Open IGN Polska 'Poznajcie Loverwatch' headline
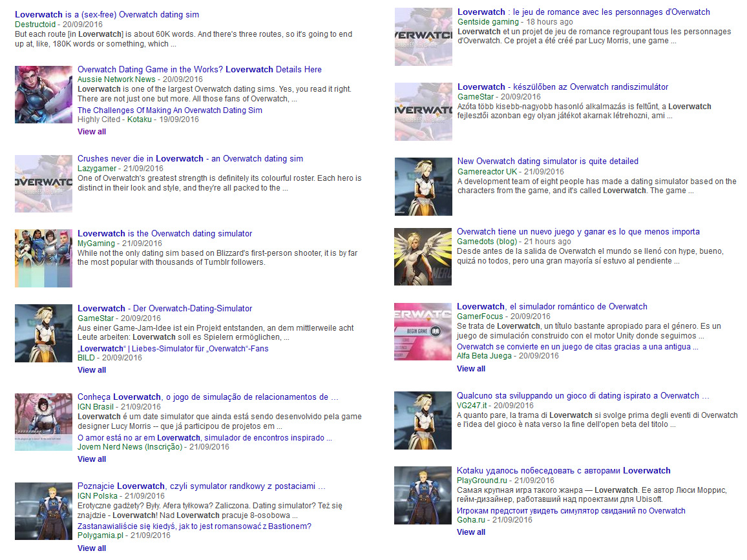 point(202,486)
